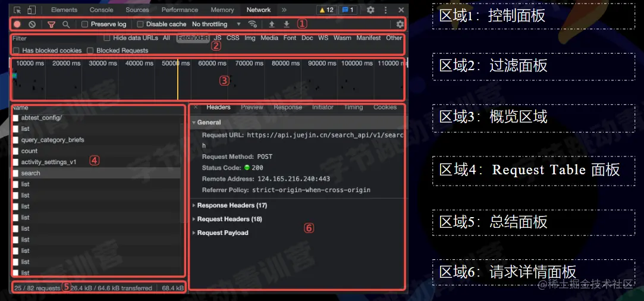Image resolution: width=644 pixels, height=301 pixels.
Task: Toggle device toolbar icon
Action: pyautogui.click(x=32, y=10)
